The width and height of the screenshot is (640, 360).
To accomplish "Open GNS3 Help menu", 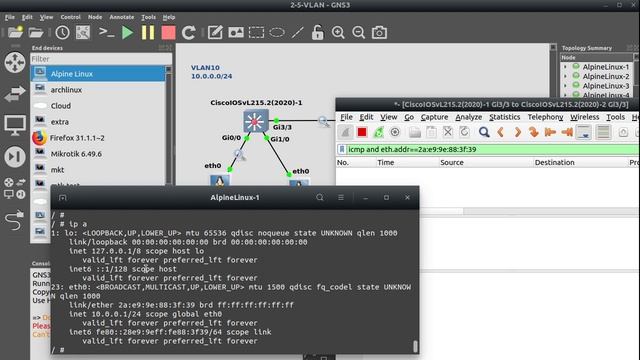I will (169, 17).
